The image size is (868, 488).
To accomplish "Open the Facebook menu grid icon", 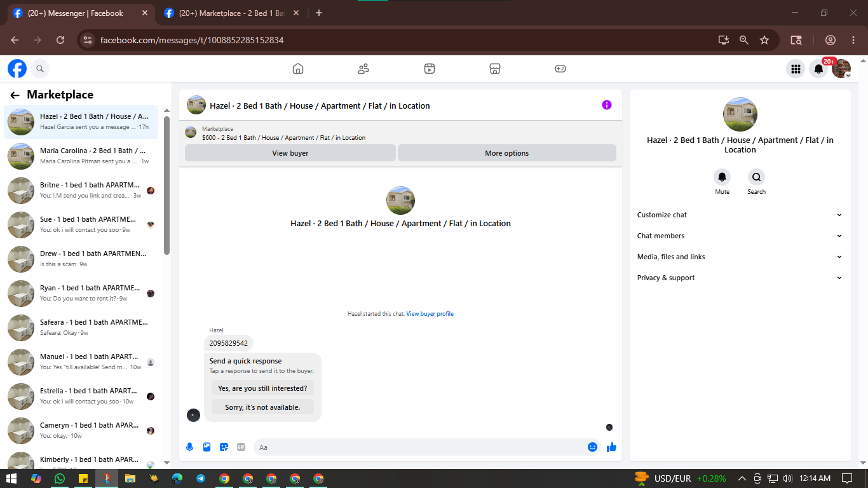I will [796, 69].
